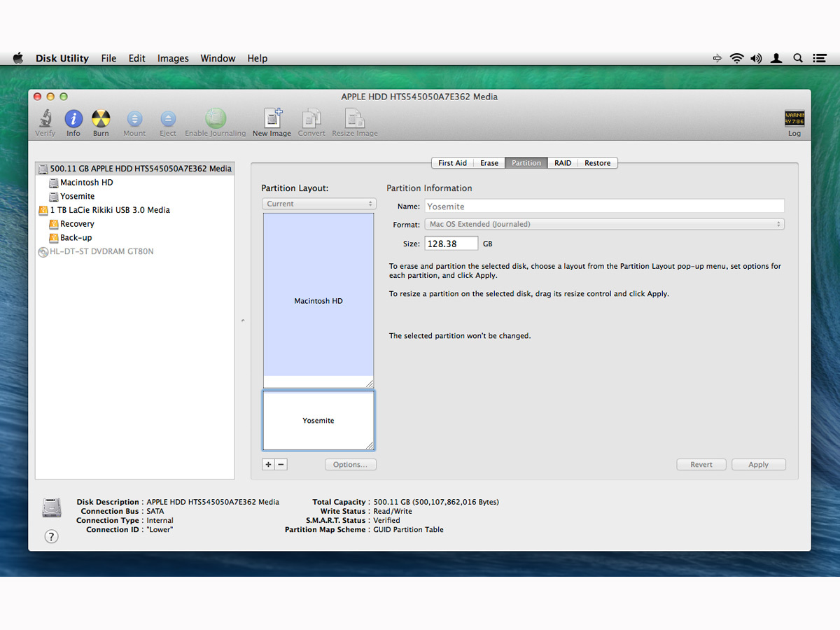
Task: Select Macintosh HD volume in sidebar
Action: click(134, 183)
